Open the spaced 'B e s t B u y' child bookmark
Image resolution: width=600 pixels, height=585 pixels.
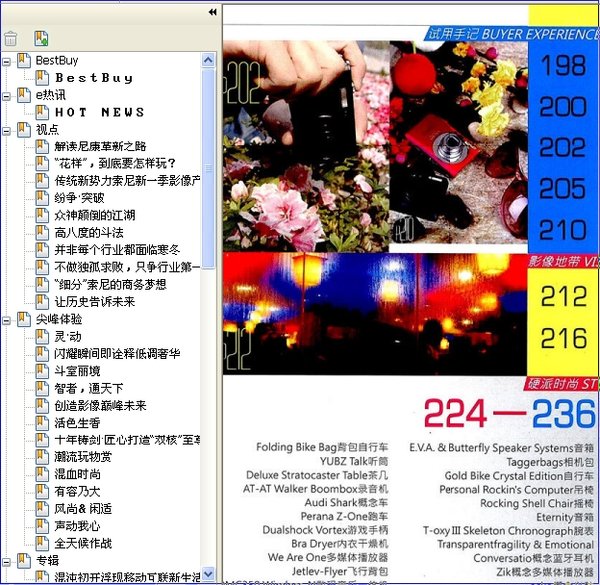[x=94, y=78]
